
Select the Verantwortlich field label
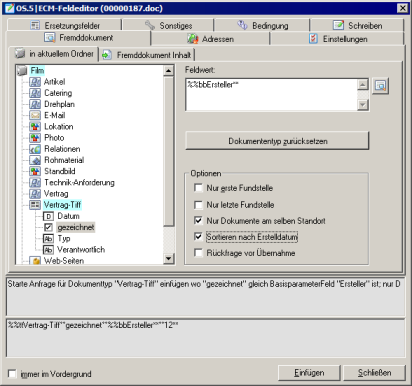click(81, 250)
